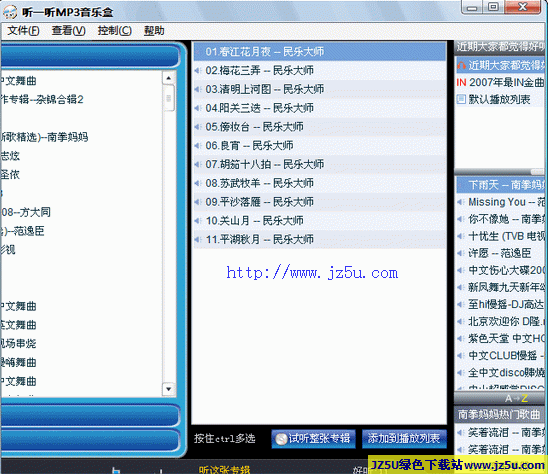Image resolution: width=548 pixels, height=474 pixels.
Task: Click IN icon beside 2007年最IN金曲
Action: 461,82
